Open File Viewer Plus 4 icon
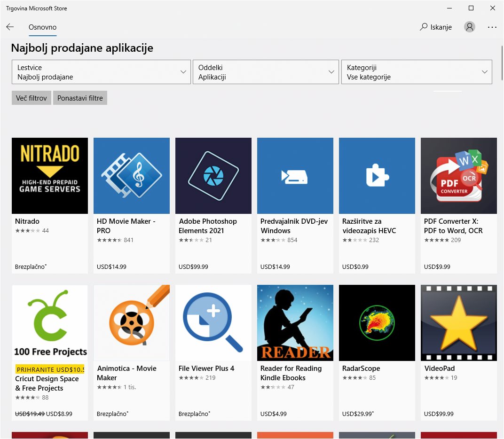The width and height of the screenshot is (504, 439). pyautogui.click(x=213, y=322)
